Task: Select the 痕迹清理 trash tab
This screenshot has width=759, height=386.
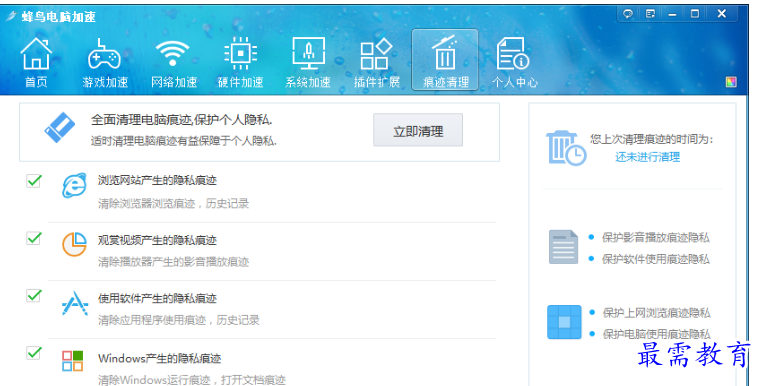Action: 445,60
